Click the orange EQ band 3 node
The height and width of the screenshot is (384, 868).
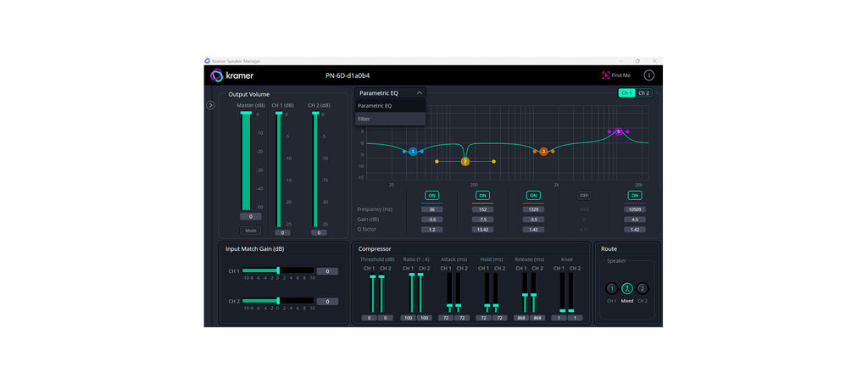(543, 151)
